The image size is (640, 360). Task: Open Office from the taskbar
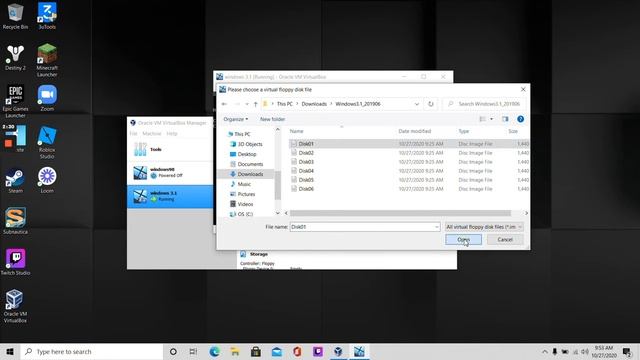[x=297, y=351]
